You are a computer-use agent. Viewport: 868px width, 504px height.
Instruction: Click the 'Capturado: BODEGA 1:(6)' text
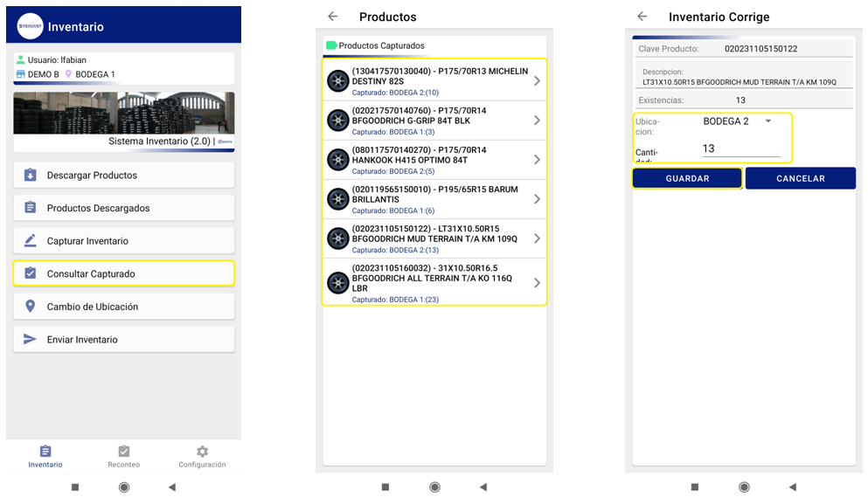393,211
